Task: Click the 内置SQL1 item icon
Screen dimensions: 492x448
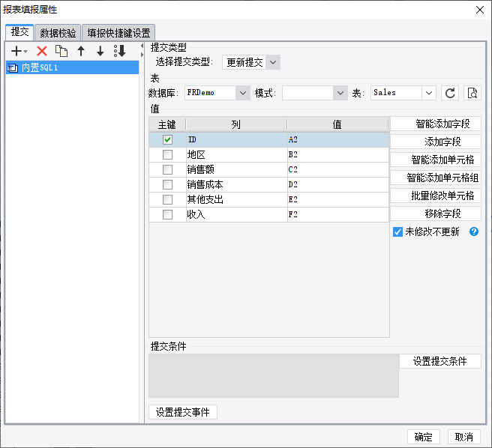Action: [13, 67]
